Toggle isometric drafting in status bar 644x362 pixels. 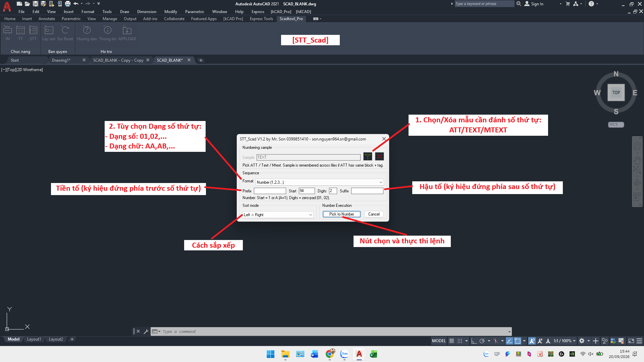[x=496, y=341]
